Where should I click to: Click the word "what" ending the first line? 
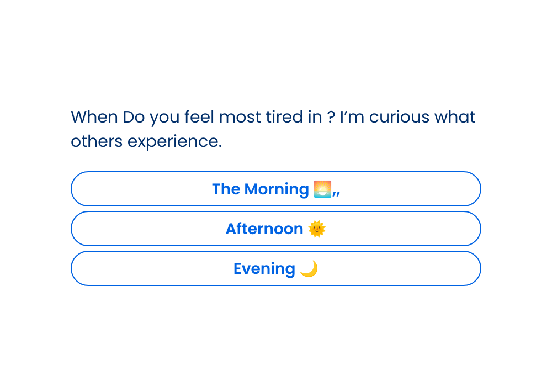point(455,117)
